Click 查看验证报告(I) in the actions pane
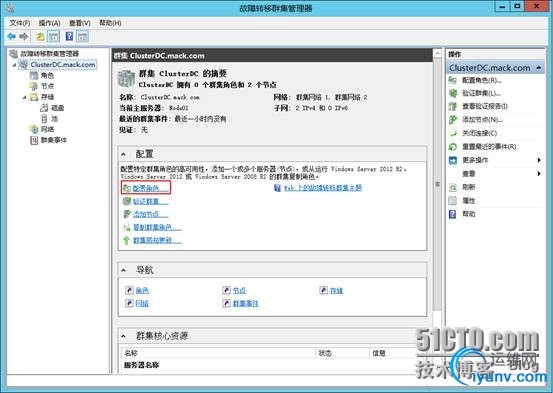The width and height of the screenshot is (553, 393). tap(485, 106)
